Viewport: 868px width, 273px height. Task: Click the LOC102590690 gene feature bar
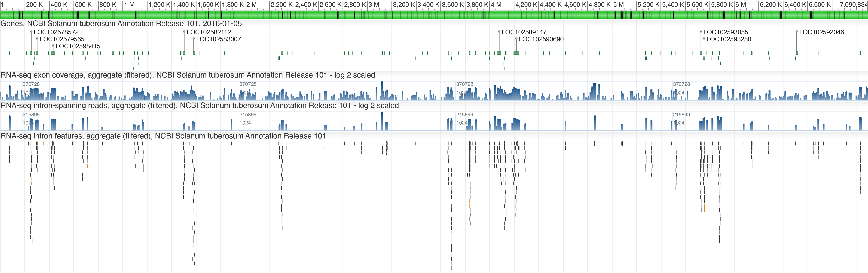[x=516, y=53]
